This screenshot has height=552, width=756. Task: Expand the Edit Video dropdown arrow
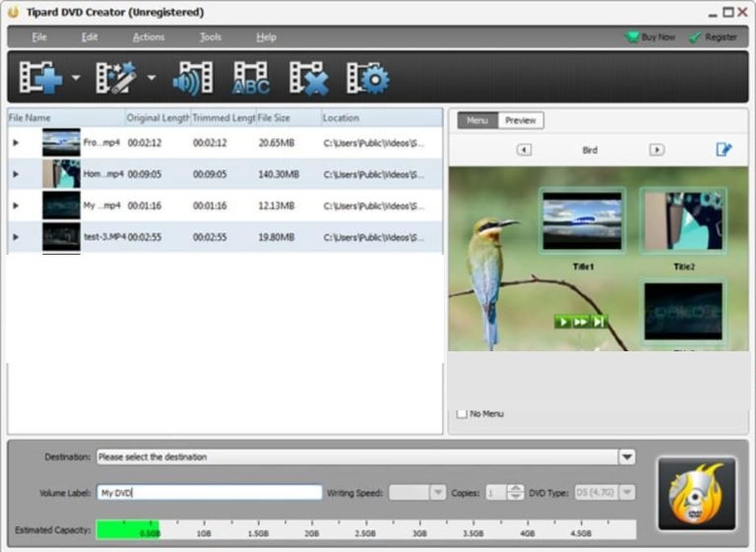[152, 77]
